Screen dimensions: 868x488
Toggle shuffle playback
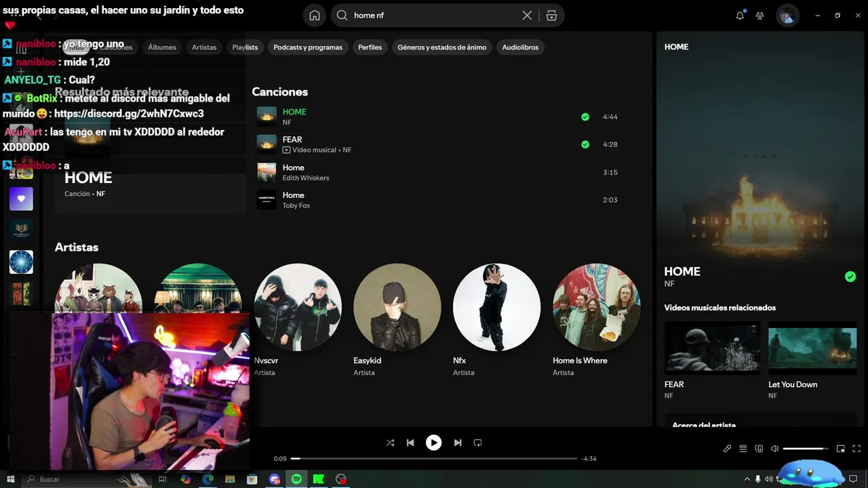[390, 443]
